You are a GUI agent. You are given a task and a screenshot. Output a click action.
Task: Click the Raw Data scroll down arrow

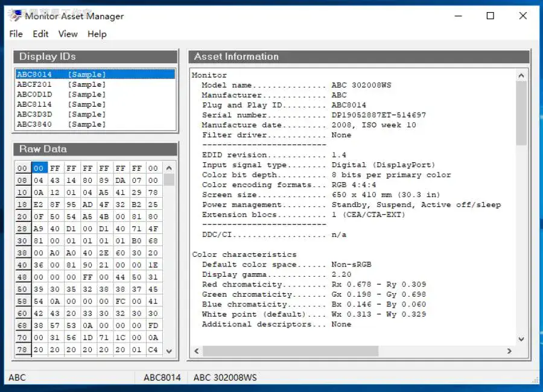tap(169, 351)
